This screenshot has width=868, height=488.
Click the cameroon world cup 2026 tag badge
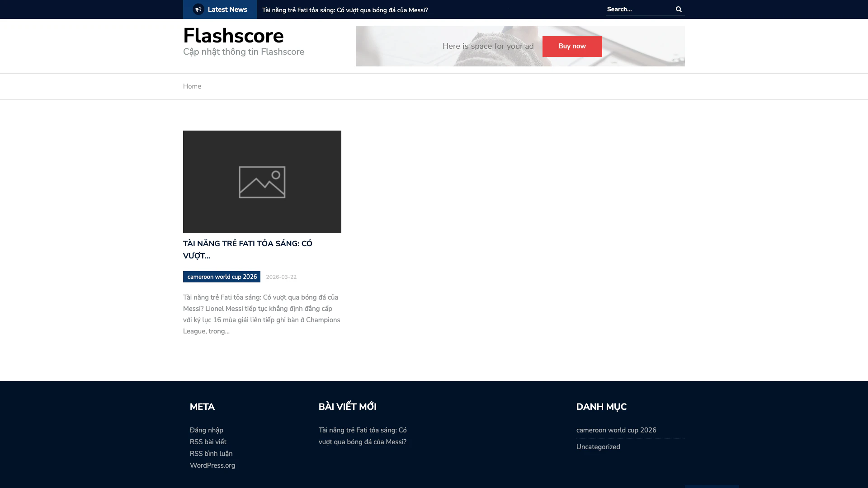pyautogui.click(x=222, y=277)
